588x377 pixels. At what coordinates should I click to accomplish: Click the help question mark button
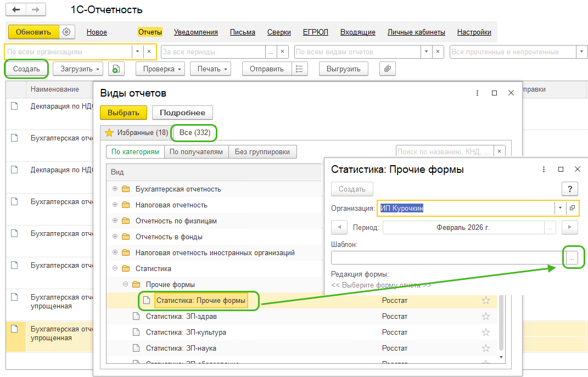pos(569,189)
